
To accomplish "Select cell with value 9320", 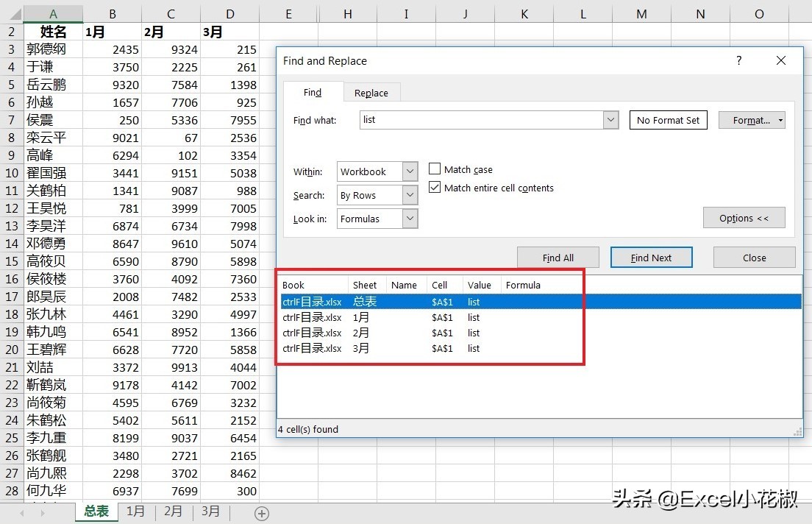I will [113, 85].
